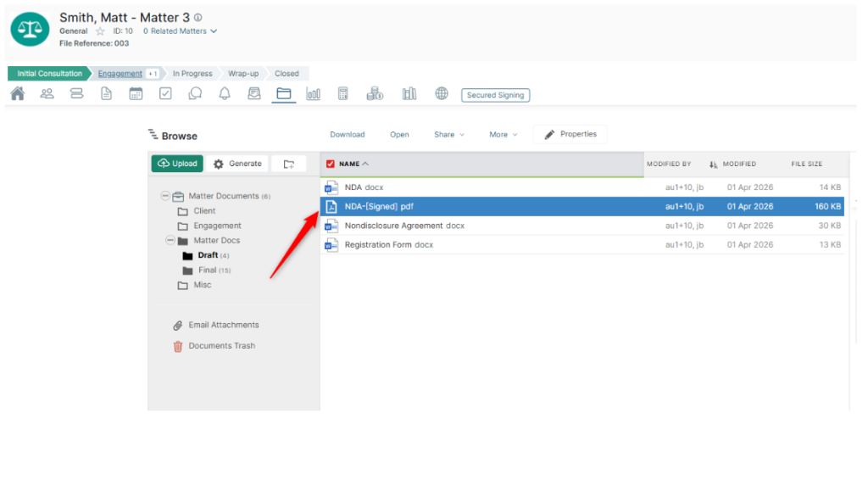Click the +1 badge next to Engagement
The image size is (868, 480).
coord(153,74)
